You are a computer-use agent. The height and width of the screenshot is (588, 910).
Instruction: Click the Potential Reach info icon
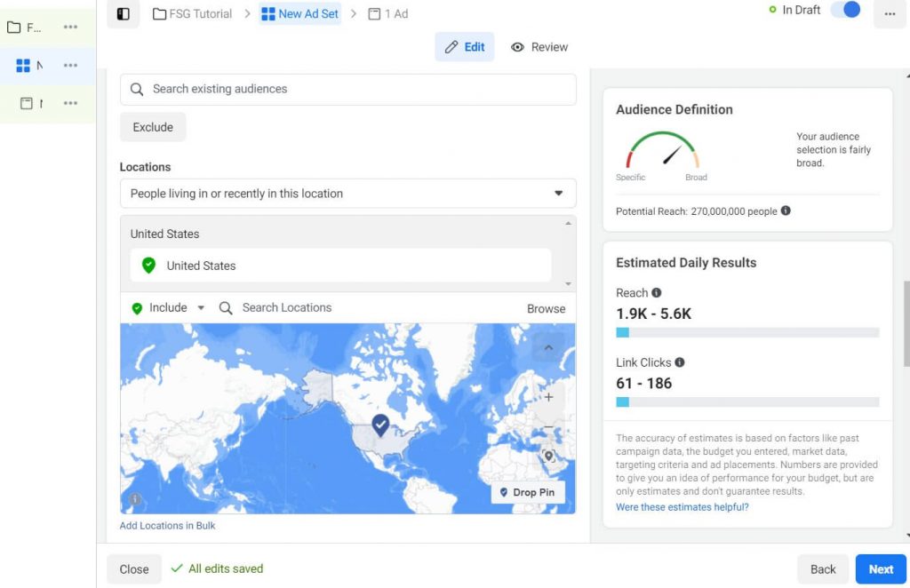(x=786, y=211)
